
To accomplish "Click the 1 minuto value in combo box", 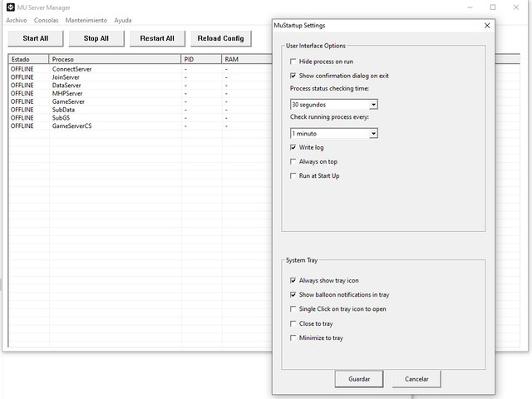I will point(304,133).
